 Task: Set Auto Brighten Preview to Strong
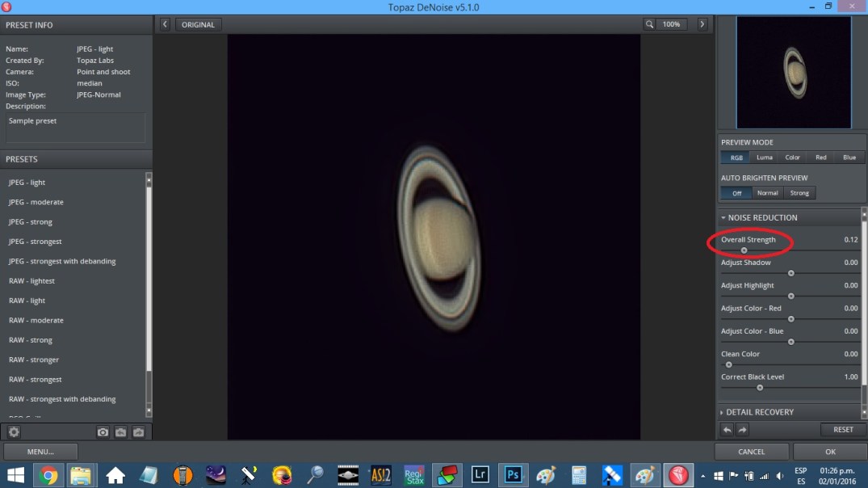click(799, 193)
